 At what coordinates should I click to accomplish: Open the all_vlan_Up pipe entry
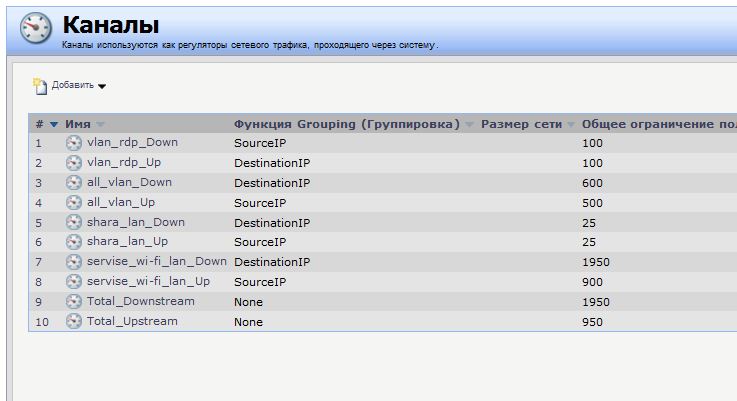(121, 203)
